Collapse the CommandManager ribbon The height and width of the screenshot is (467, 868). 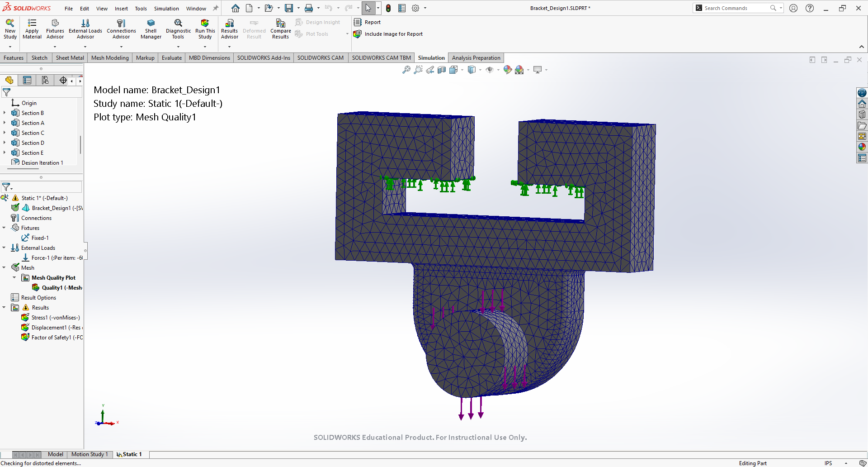pyautogui.click(x=862, y=47)
